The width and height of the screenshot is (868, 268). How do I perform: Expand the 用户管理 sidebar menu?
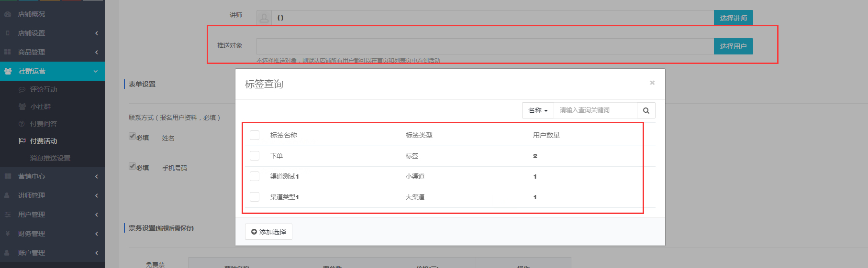(x=52, y=214)
